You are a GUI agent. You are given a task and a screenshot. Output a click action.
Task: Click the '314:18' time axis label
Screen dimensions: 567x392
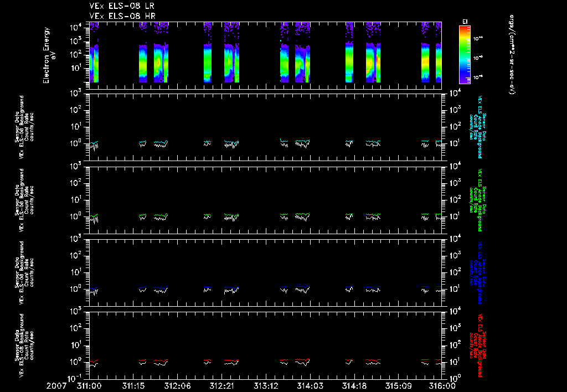[354, 386]
